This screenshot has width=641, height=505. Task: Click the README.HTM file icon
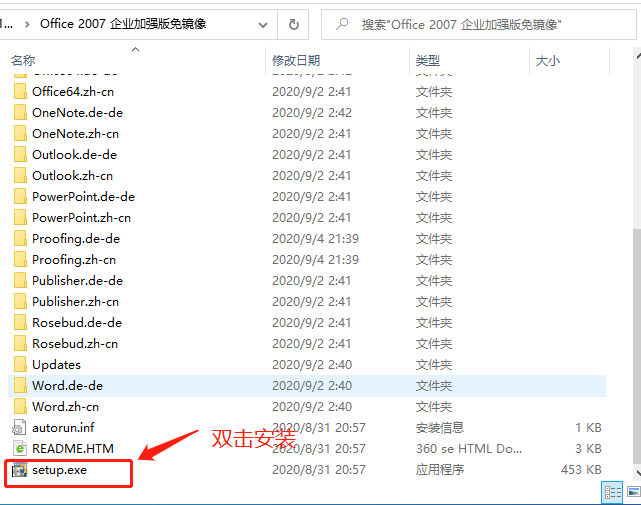pos(19,449)
